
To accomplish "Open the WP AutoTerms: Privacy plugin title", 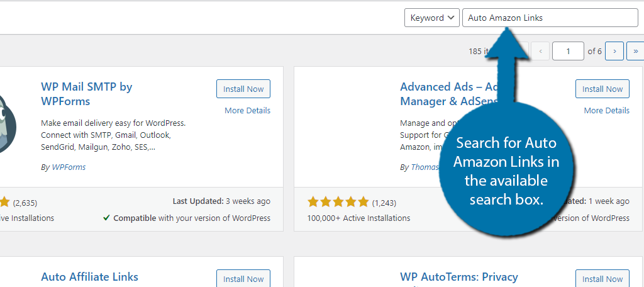I will pos(458,277).
